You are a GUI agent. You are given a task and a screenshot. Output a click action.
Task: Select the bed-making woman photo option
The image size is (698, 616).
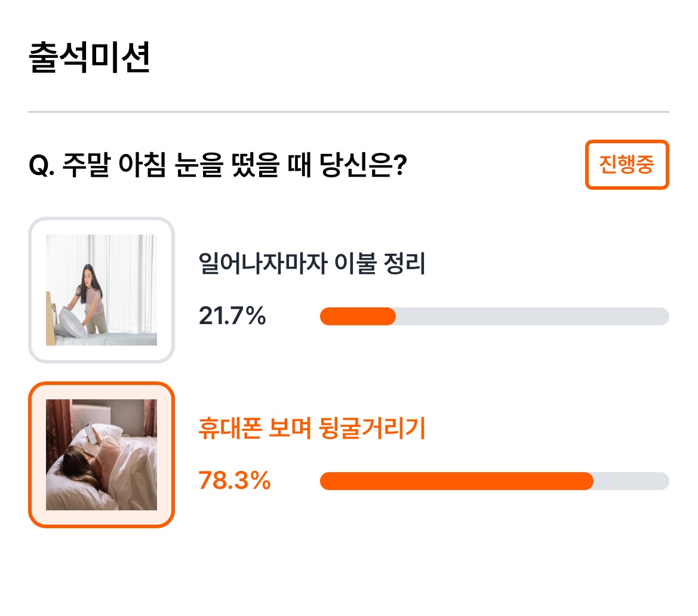pyautogui.click(x=102, y=289)
